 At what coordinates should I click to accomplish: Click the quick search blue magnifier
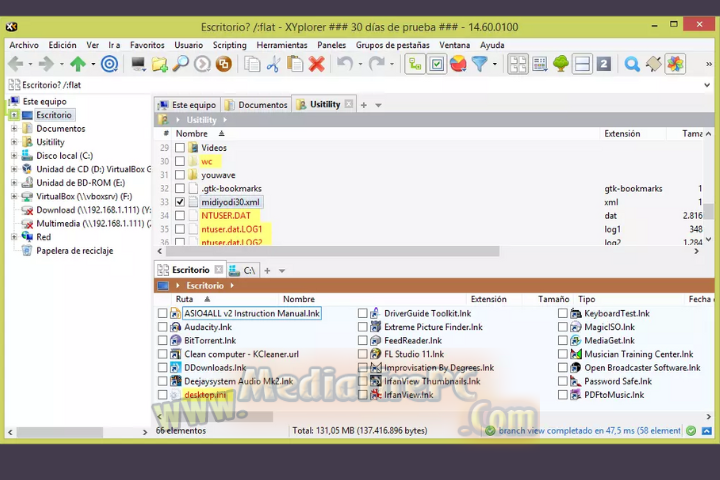click(632, 64)
